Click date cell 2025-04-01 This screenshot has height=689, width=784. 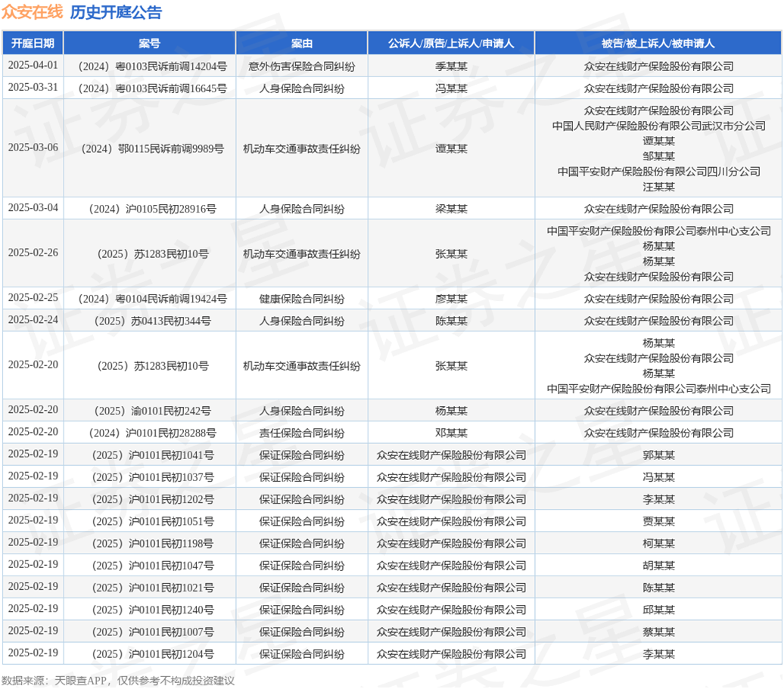click(x=33, y=66)
